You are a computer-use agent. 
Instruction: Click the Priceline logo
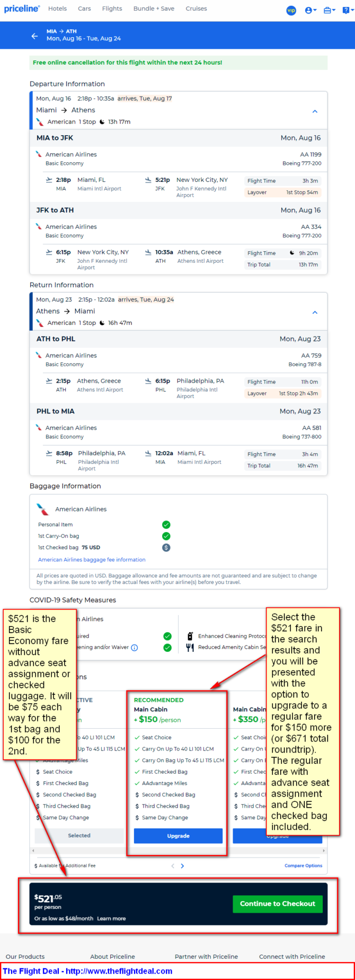coord(22,8)
